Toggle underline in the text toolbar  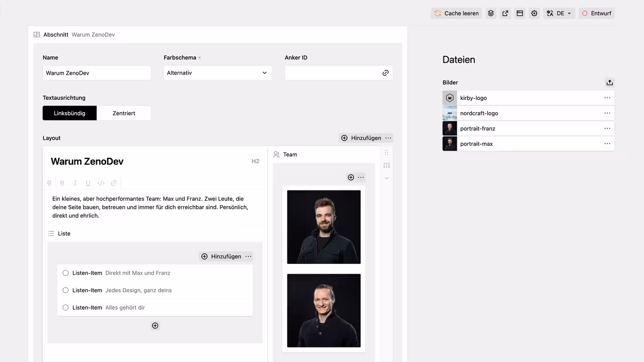(88, 183)
